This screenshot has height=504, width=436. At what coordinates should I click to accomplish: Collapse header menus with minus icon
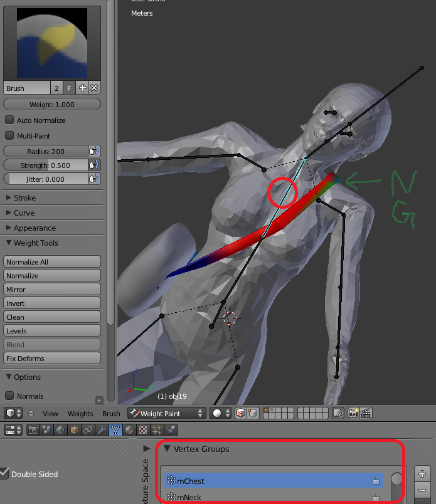coord(31,413)
